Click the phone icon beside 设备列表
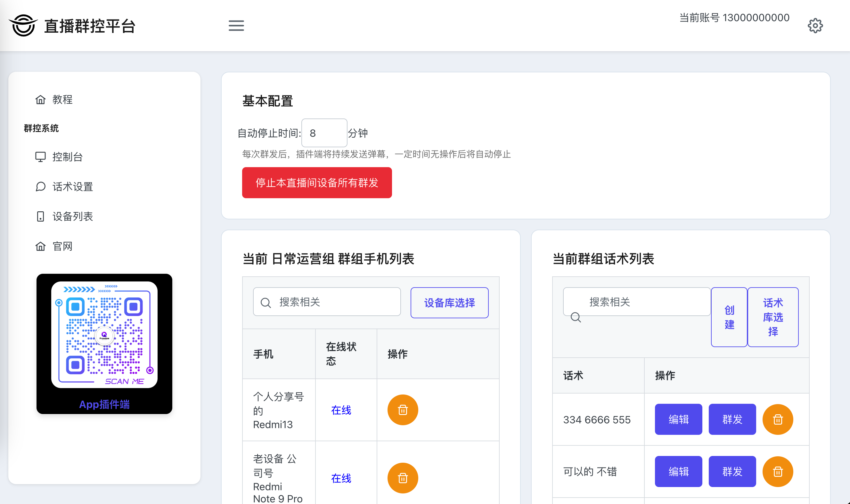Viewport: 850px width, 504px height. [40, 216]
